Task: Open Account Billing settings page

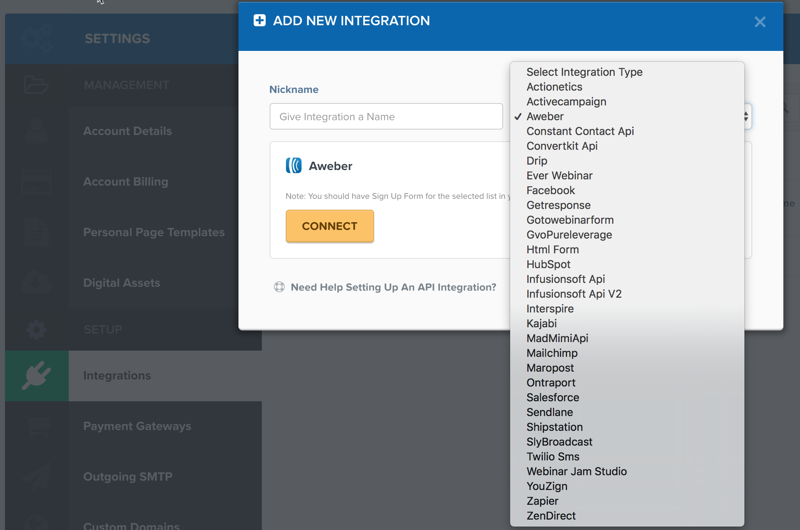Action: tap(126, 182)
